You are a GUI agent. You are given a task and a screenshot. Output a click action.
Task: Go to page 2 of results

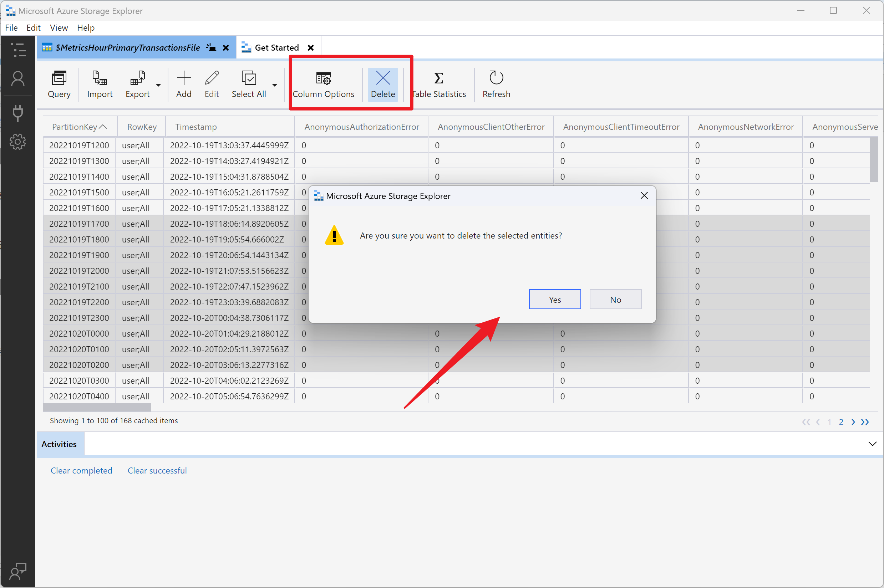click(x=841, y=421)
